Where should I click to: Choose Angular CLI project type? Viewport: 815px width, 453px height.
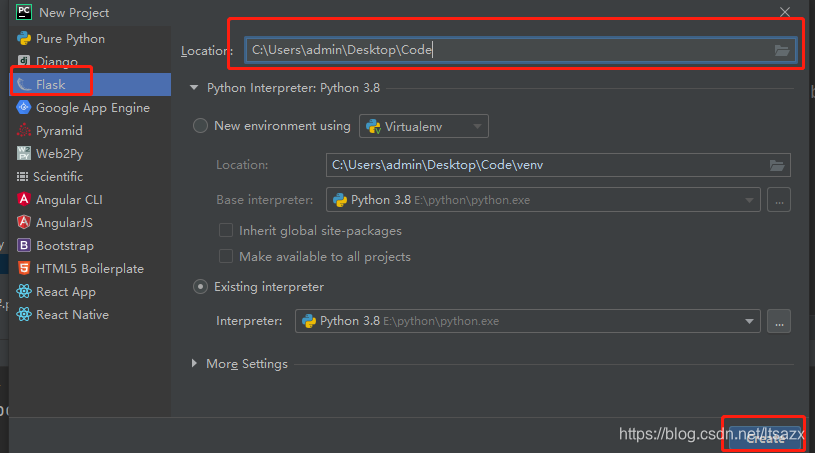tap(90, 199)
